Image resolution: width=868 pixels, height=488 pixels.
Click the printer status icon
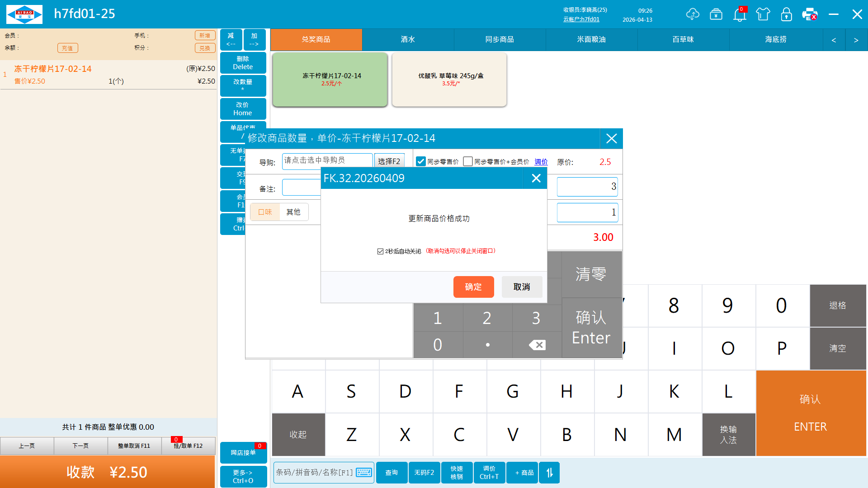[x=810, y=14]
